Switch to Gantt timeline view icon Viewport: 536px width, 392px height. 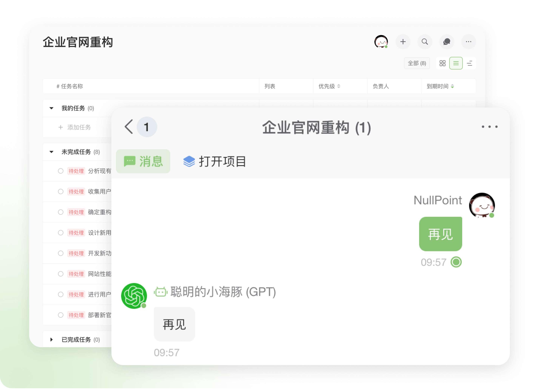click(x=469, y=63)
